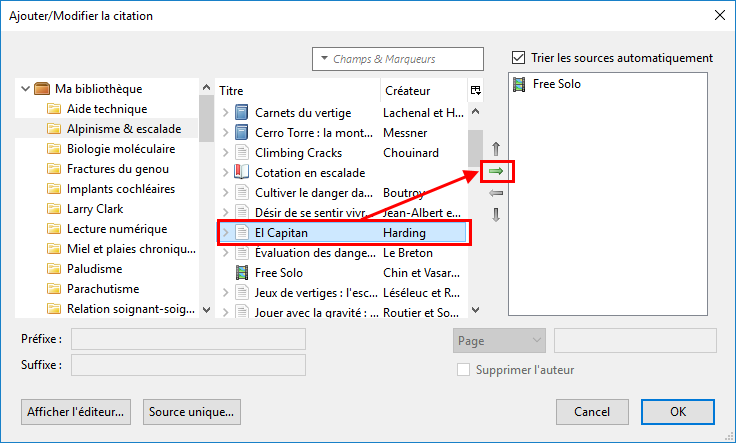
Task: Enable the Supprimer l'auteur checkbox
Action: tap(463, 370)
